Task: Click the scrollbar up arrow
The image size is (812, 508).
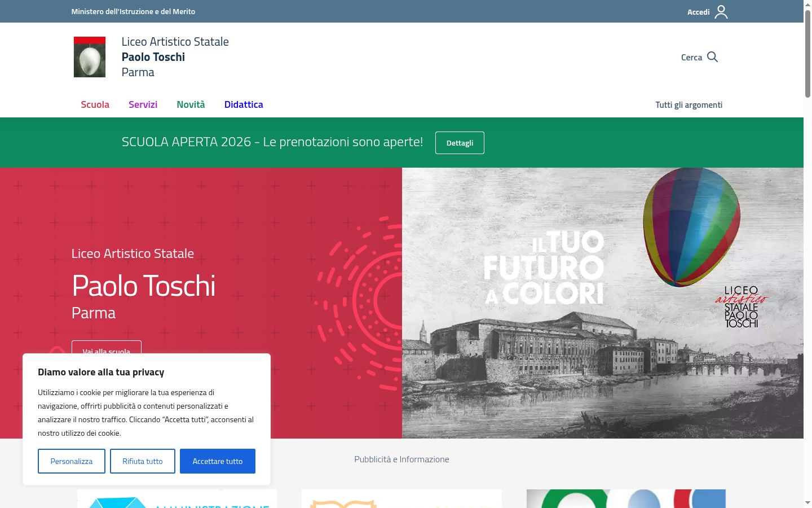Action: 807,5
